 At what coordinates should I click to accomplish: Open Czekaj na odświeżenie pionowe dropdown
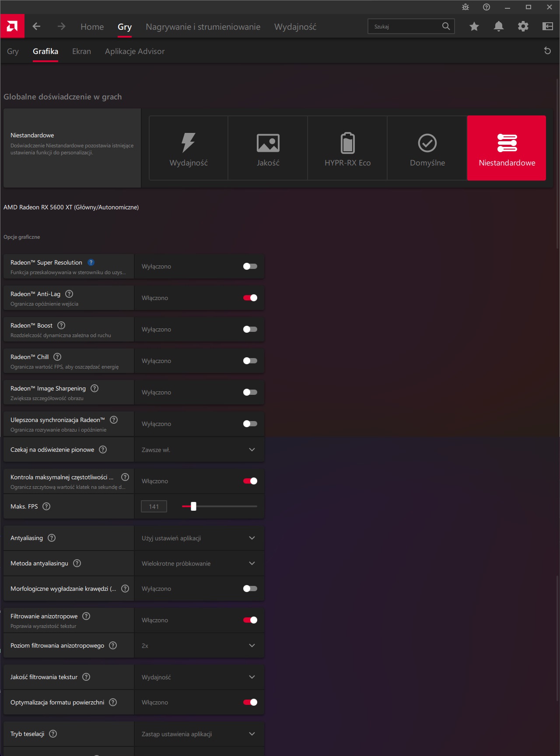(199, 449)
